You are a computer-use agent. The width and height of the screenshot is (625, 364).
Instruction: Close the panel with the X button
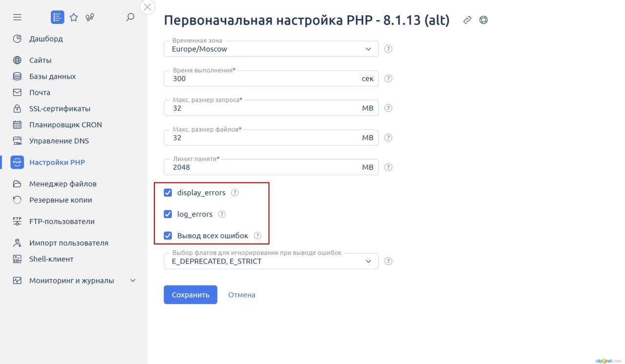tap(147, 7)
